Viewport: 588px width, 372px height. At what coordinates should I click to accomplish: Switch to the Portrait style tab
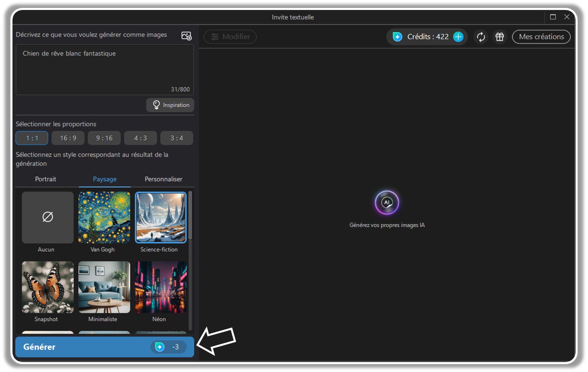click(45, 179)
